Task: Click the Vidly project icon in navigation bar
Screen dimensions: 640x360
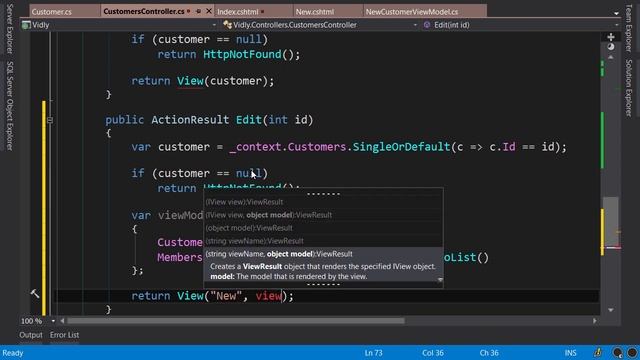Action: point(27,25)
